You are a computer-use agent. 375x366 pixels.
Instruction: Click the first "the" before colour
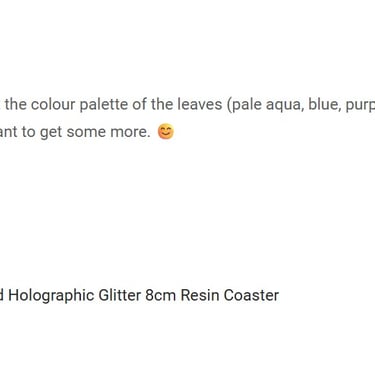pos(16,104)
